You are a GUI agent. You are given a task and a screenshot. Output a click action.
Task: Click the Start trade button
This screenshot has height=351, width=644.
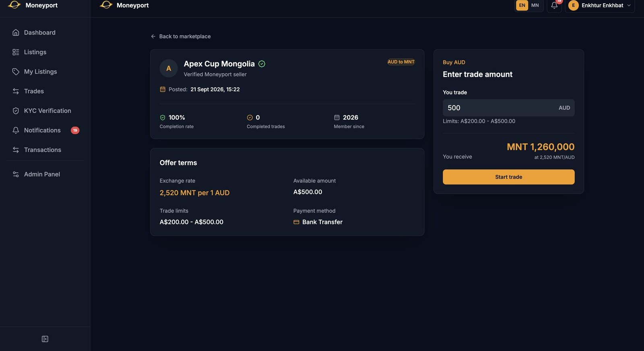click(x=508, y=177)
